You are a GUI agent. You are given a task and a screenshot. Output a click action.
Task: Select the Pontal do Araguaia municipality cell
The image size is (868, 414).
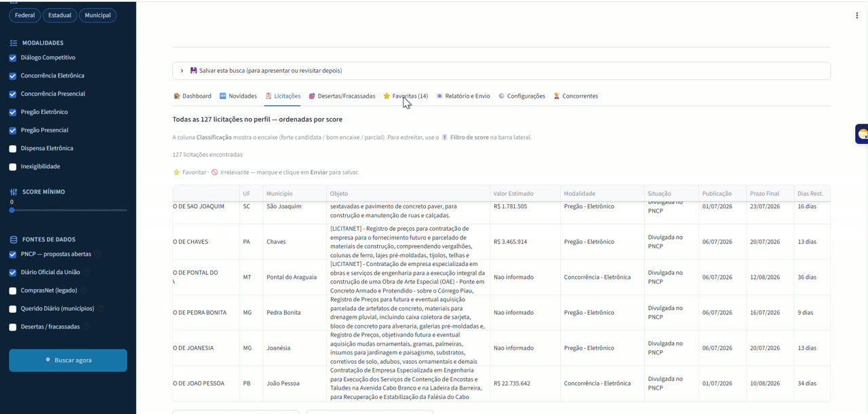(295, 277)
